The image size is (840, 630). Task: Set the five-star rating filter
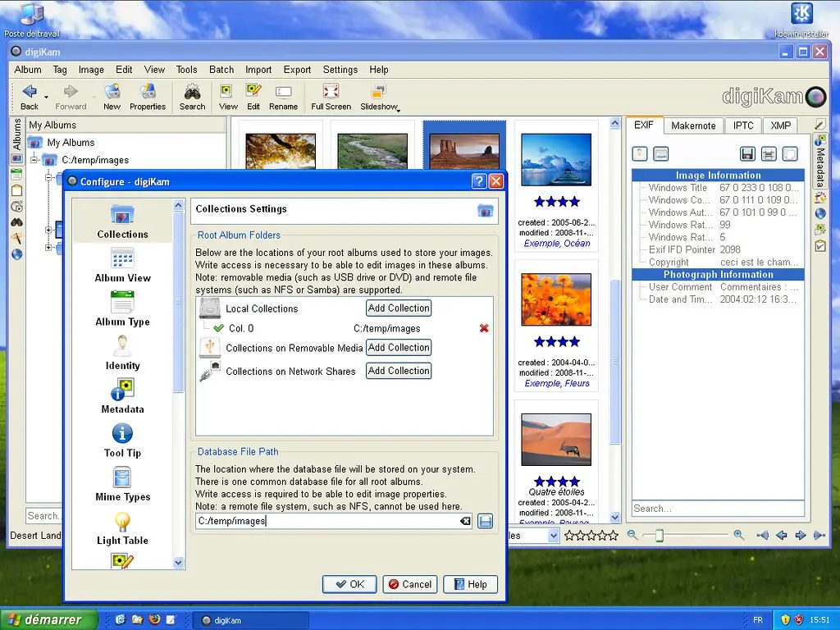point(613,536)
